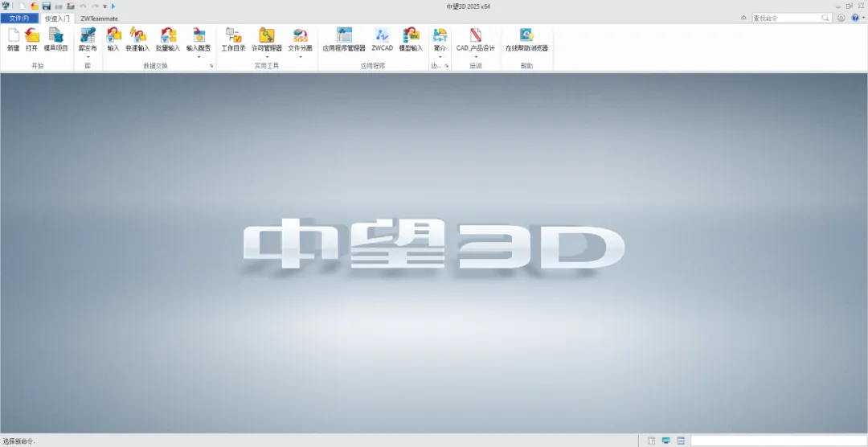Click the list window icon in status bar
The height and width of the screenshot is (447, 868).
click(681, 441)
